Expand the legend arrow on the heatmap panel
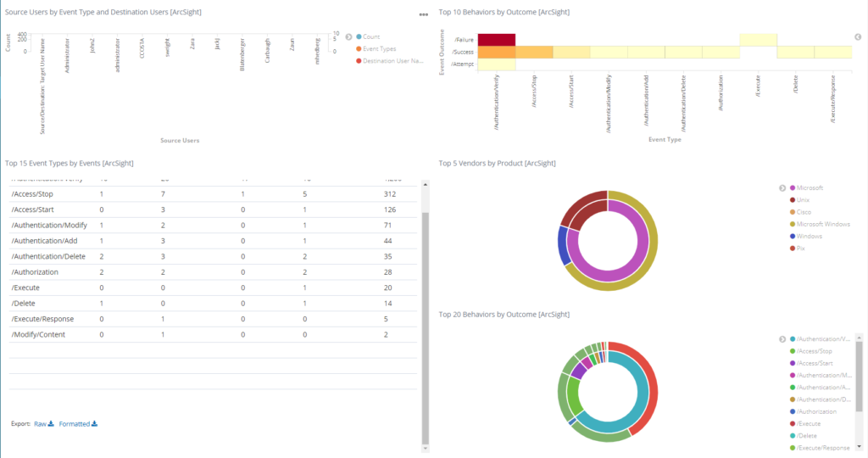This screenshot has height=458, width=868. (858, 37)
